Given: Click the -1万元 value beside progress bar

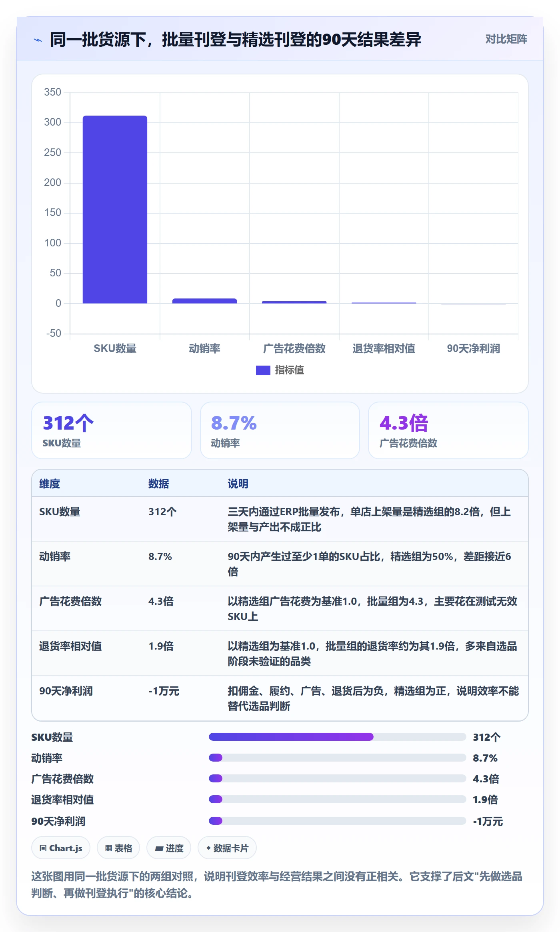Looking at the screenshot, I should click(x=488, y=821).
